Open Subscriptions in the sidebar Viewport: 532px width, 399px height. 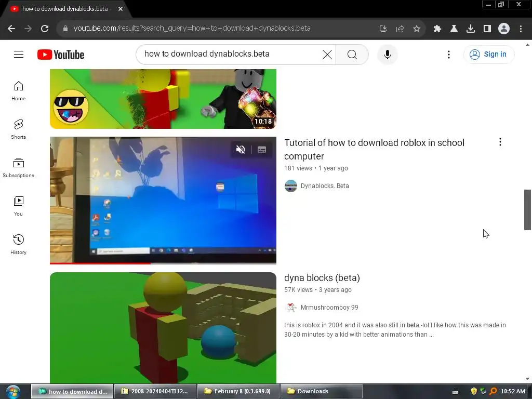(18, 168)
